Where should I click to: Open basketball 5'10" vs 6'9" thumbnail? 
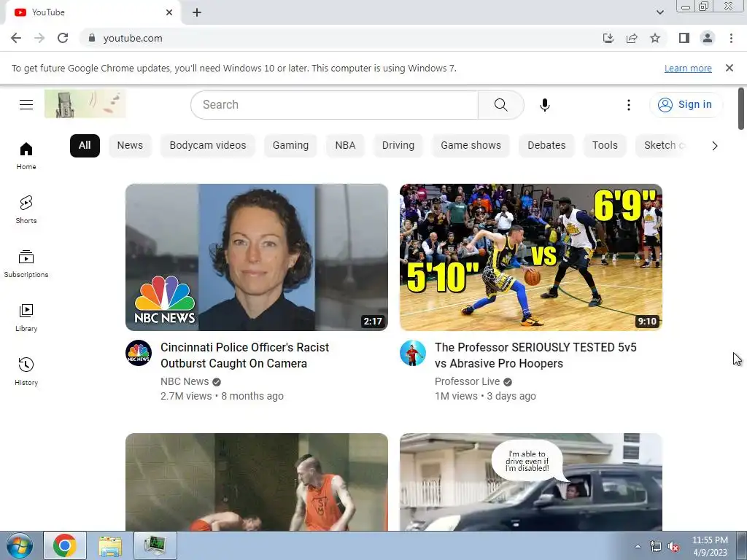click(x=531, y=257)
